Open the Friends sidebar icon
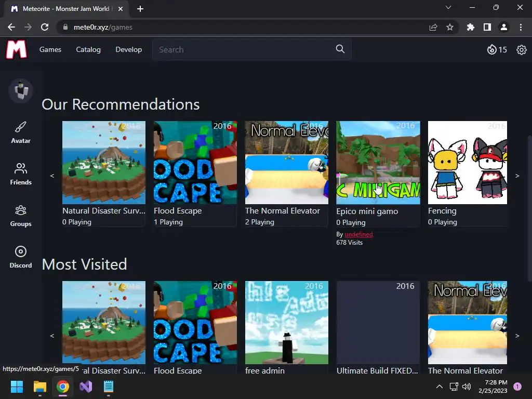 [21, 174]
